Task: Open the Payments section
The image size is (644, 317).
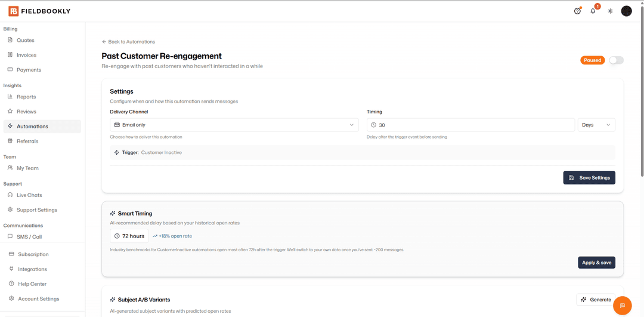Action: point(42,69)
